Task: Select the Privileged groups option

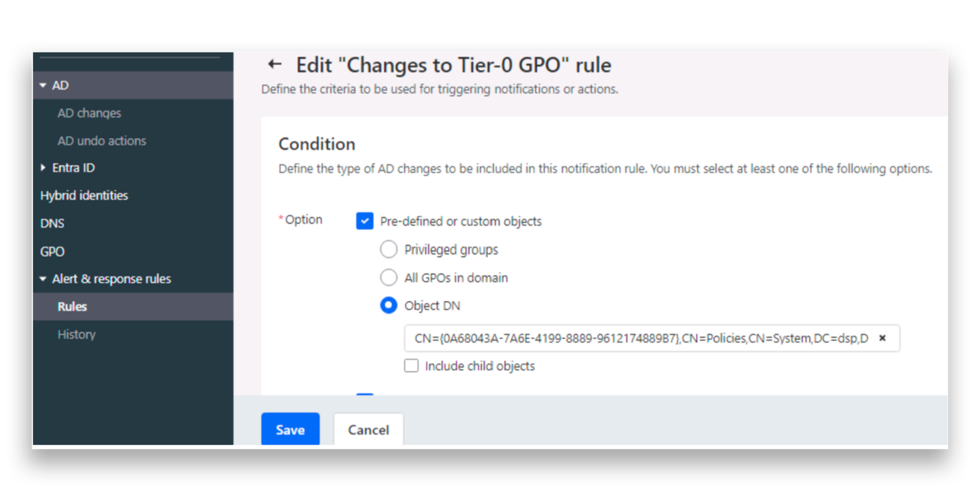Action: point(388,249)
